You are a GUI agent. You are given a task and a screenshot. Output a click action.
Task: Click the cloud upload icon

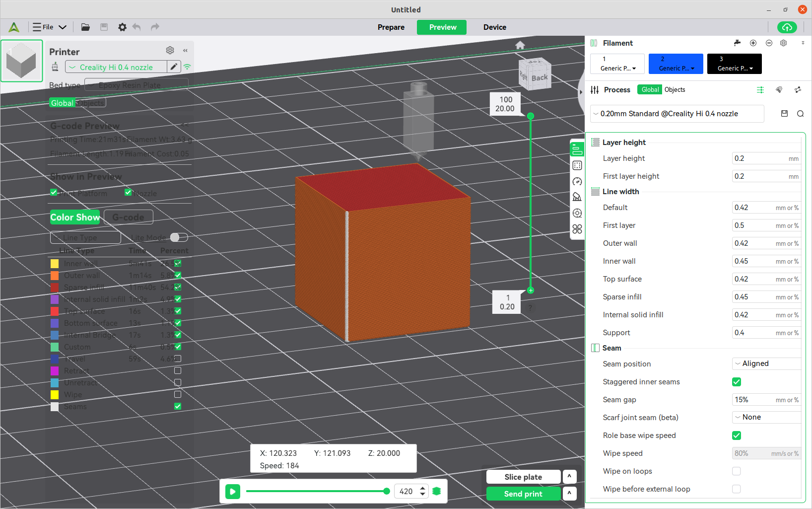(787, 27)
